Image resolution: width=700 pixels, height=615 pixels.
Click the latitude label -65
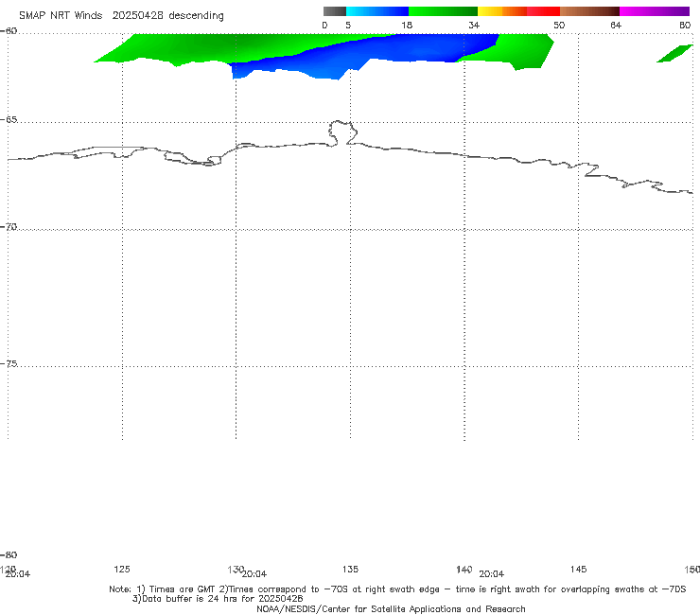(9, 120)
